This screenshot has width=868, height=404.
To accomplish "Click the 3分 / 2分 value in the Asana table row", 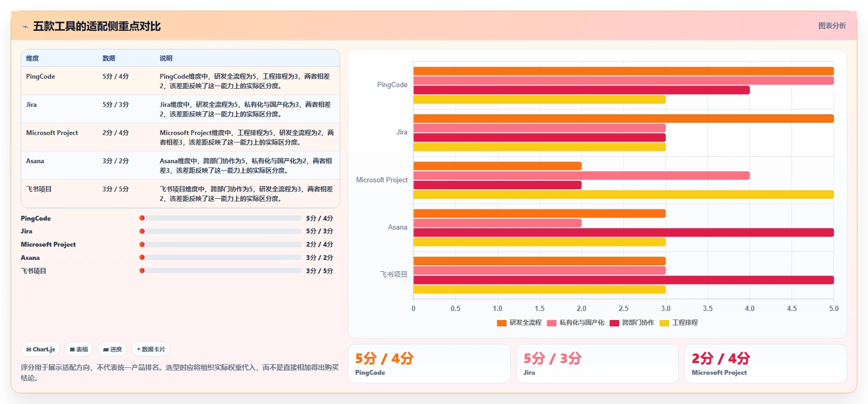I will click(116, 161).
